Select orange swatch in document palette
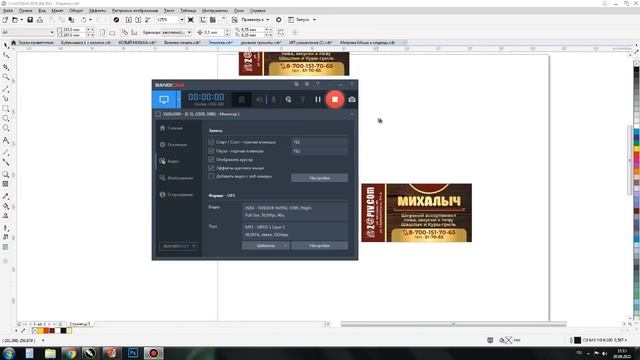Viewport: 640px width, 360px height. point(47,331)
